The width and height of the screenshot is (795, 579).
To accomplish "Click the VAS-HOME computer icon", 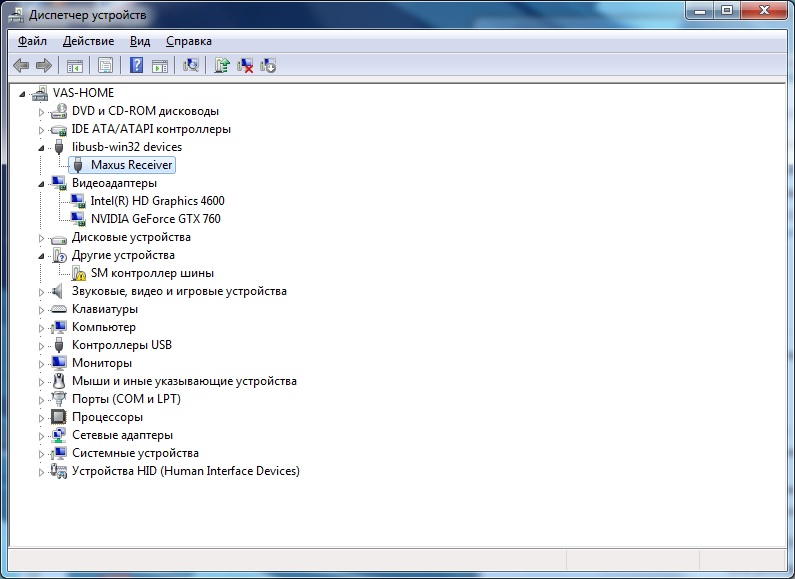I will click(x=40, y=93).
